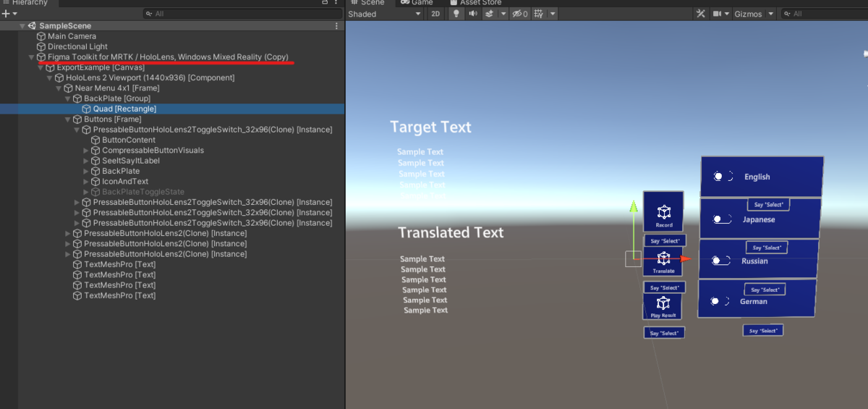Click the Russian toggle switch in the scene
868x409 pixels.
720,261
